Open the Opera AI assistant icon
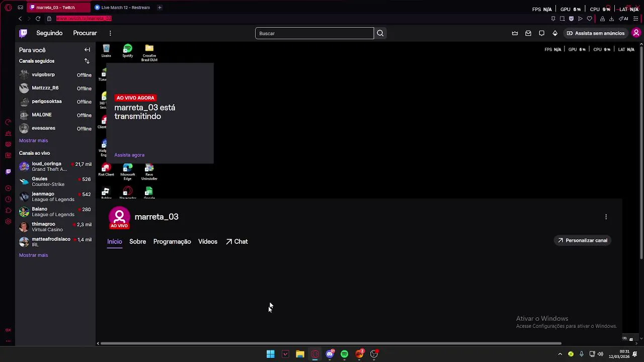Screen dimensions: 644x362 (624, 19)
